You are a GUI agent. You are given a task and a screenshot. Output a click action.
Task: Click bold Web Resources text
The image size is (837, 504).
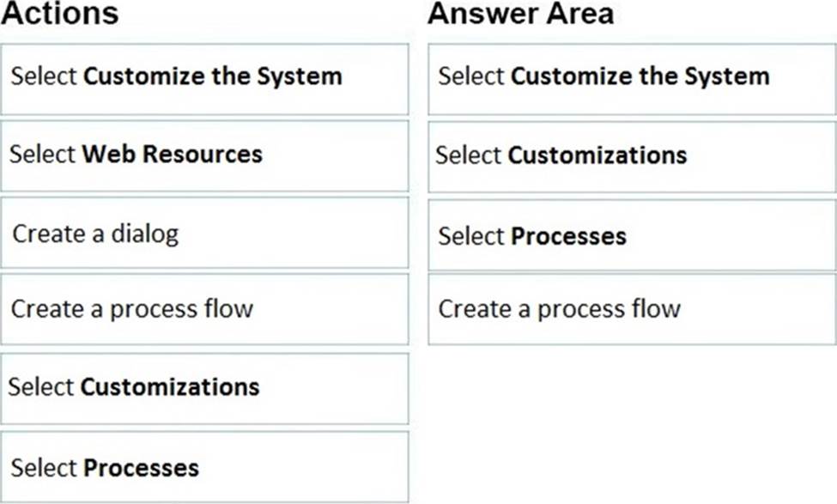tap(172, 155)
